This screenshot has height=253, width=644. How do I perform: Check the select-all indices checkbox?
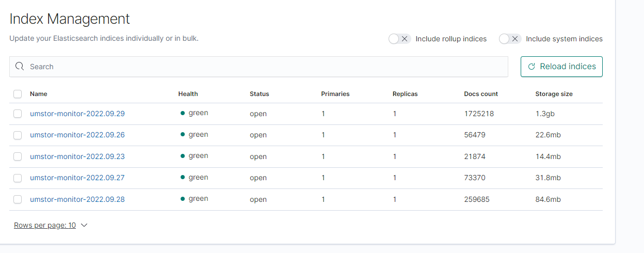pos(18,94)
